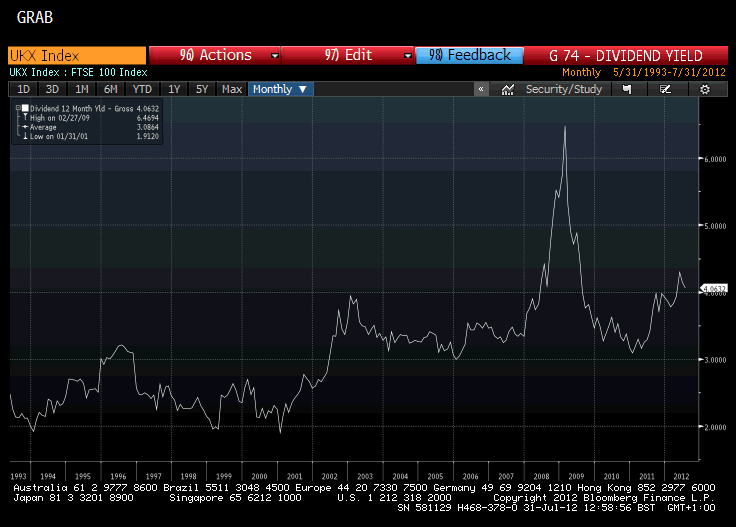Expand the Actions menu dropdown arrow

pyautogui.click(x=272, y=55)
